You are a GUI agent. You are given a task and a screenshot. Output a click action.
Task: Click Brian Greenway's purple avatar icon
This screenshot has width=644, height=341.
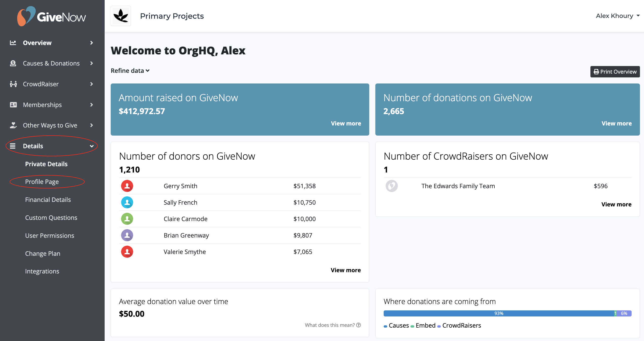pos(127,235)
